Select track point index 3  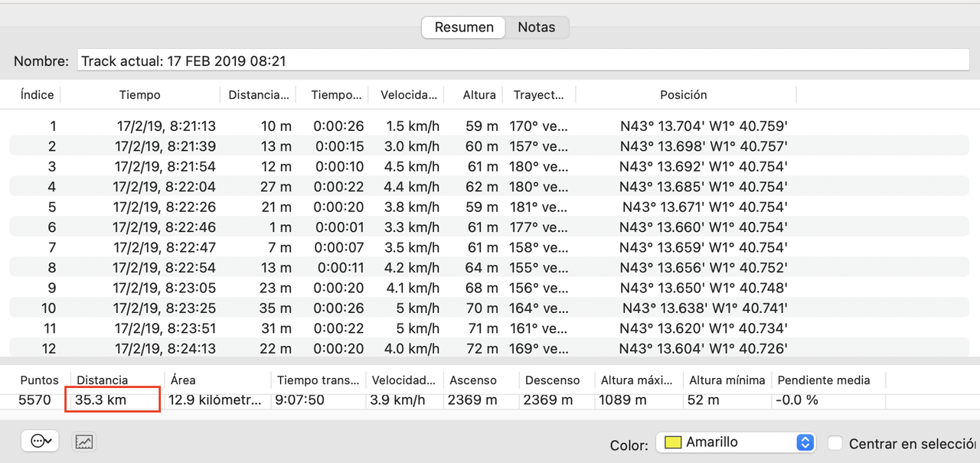pos(489,167)
